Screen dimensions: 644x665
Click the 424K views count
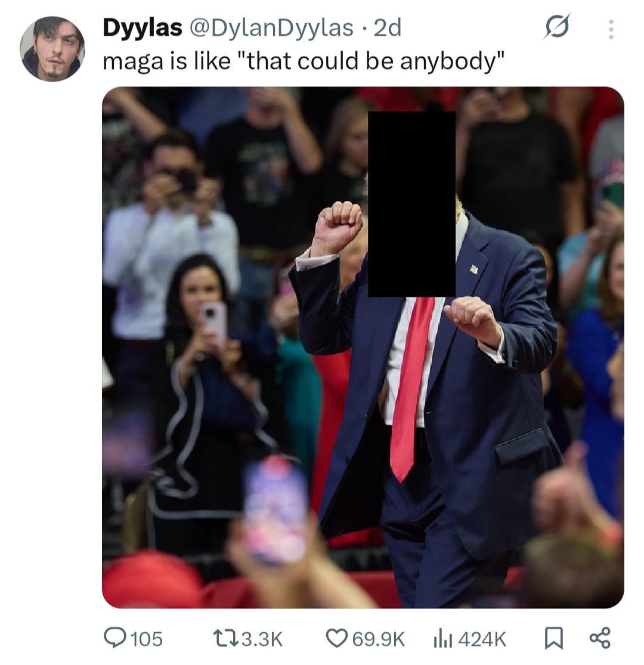[482, 639]
